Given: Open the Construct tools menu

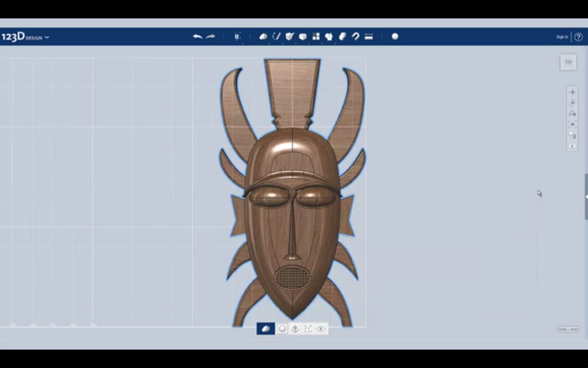Looking at the screenshot, I should click(x=290, y=36).
